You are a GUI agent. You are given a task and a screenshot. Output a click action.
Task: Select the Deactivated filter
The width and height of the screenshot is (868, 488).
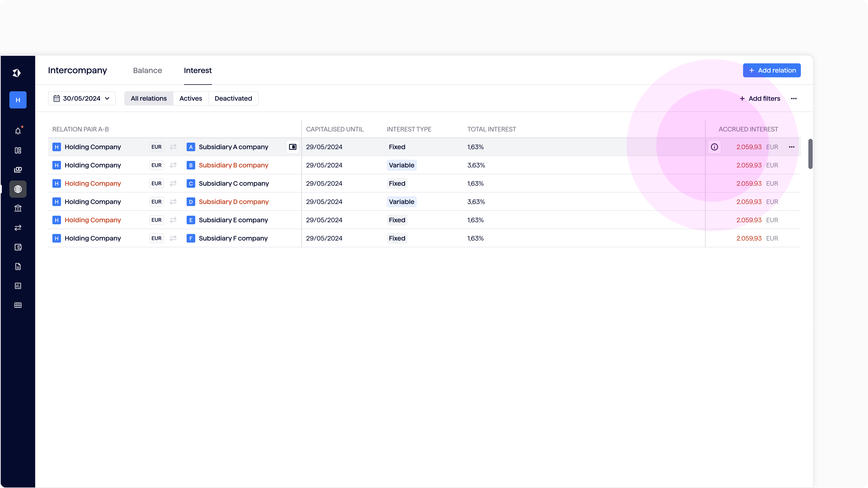[x=233, y=98]
